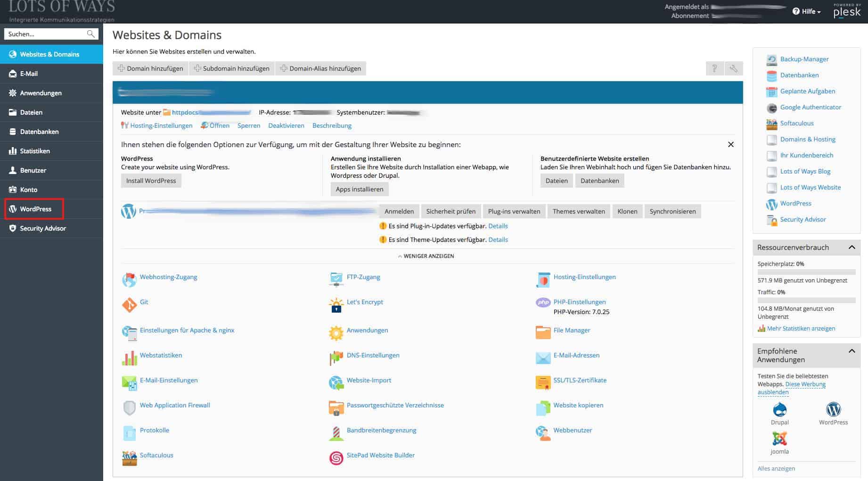Select Anwendungen in the sidebar
The image size is (868, 481).
pos(51,93)
